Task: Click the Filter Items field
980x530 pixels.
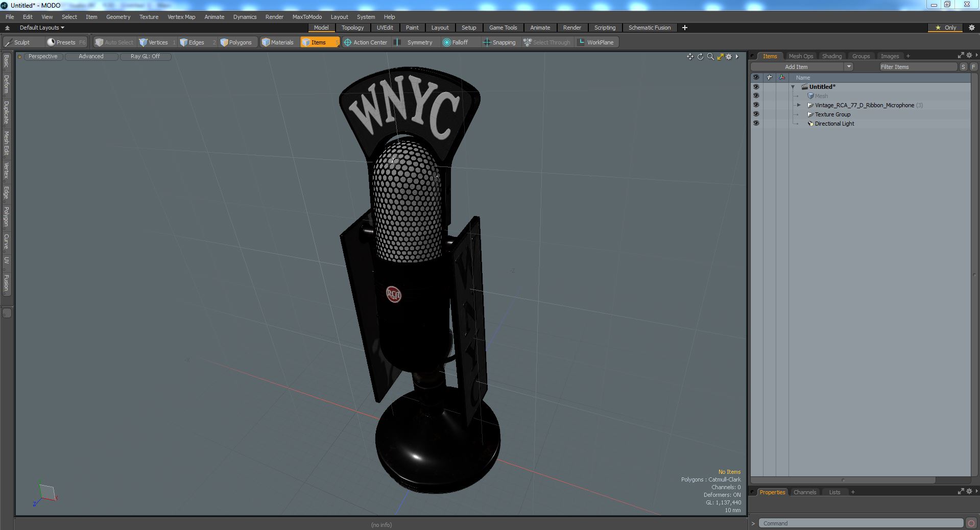Action: [918, 67]
